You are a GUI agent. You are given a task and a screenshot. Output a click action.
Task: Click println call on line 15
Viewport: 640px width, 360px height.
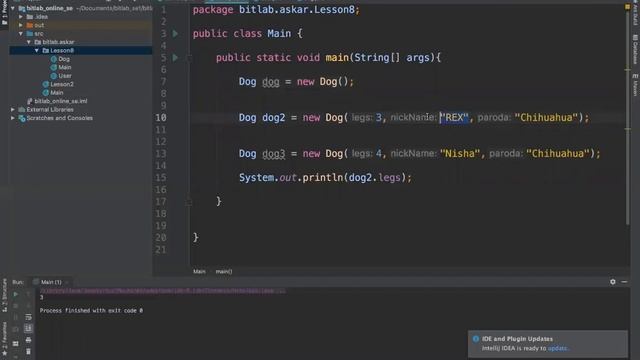[322, 178]
